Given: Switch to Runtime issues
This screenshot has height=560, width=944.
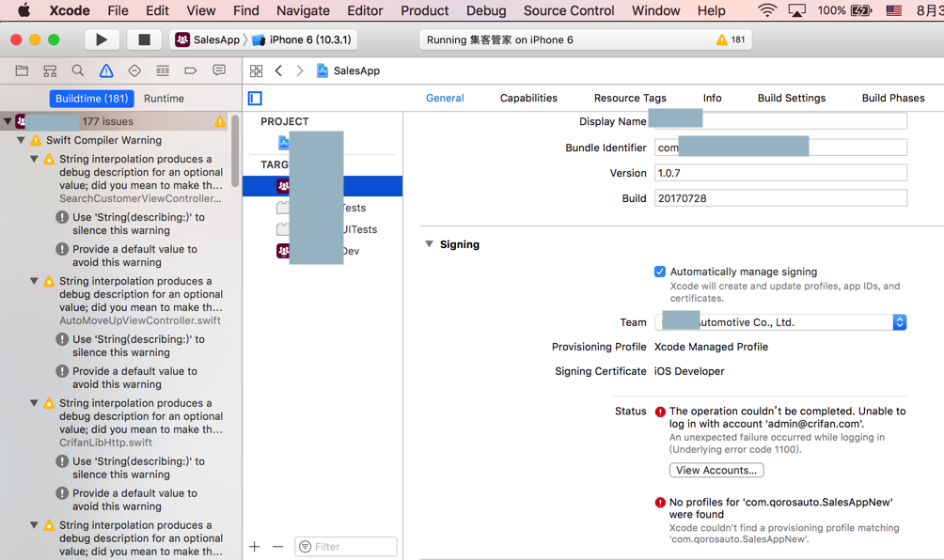Looking at the screenshot, I should (x=164, y=98).
